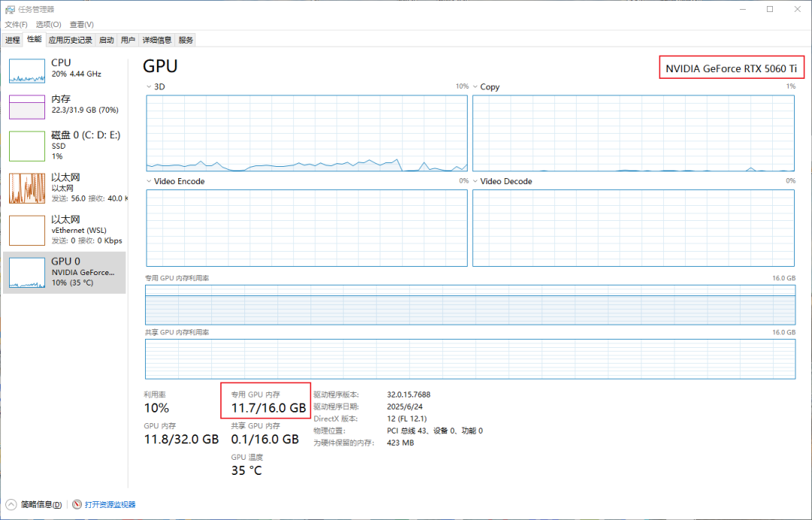Open the 3D engine selection dropdown
Viewport: 812px width, 520px height.
[147, 86]
